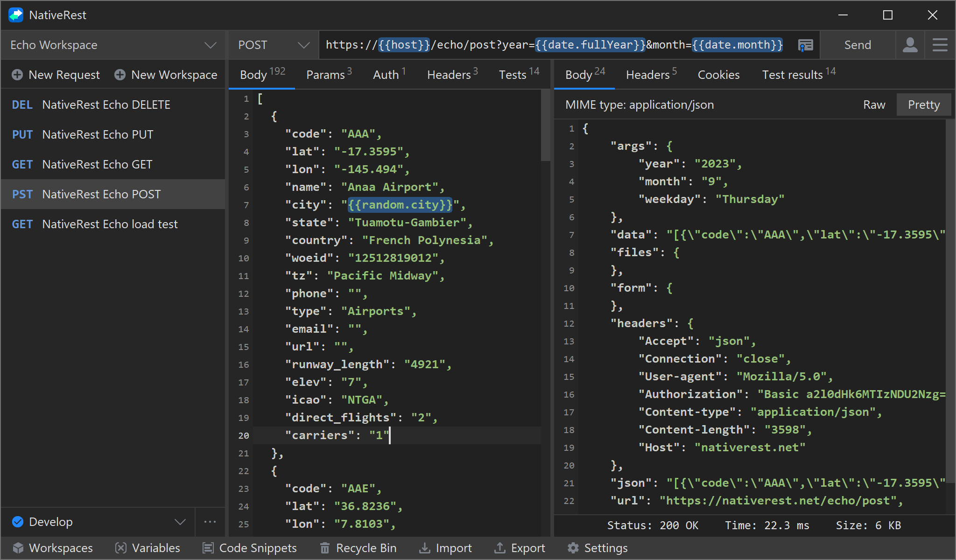This screenshot has width=956, height=560.
Task: Click the "Anaa Airport" value in body
Action: [x=390, y=187]
